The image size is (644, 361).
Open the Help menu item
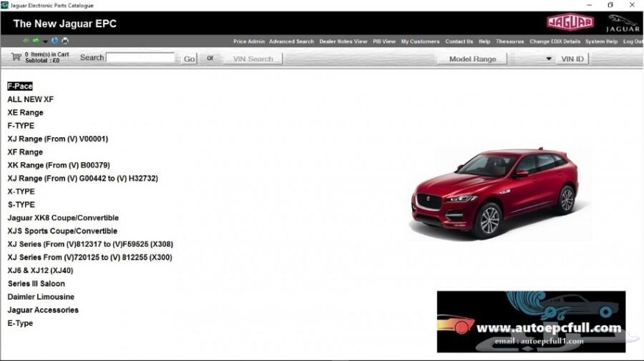[x=484, y=41]
